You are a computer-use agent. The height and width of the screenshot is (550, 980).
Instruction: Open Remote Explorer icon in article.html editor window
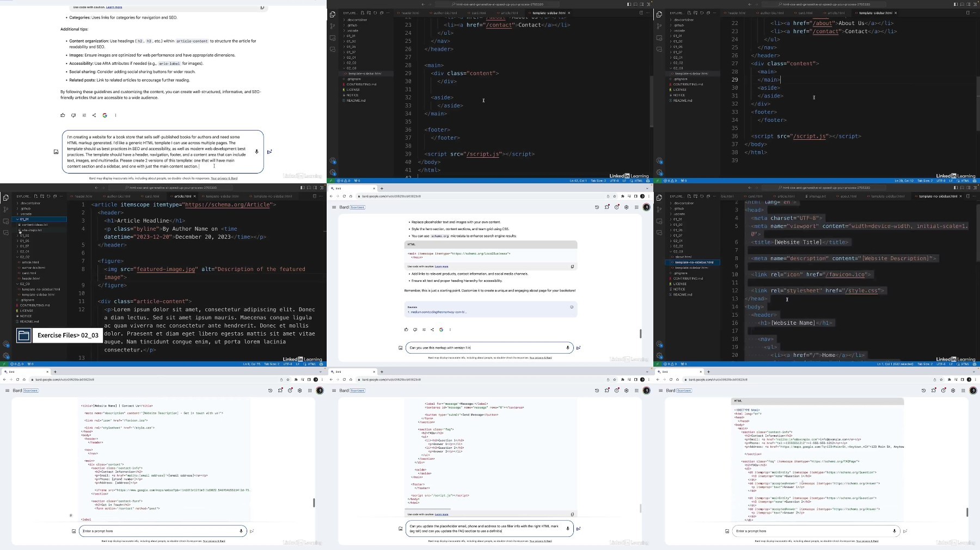pos(6,221)
